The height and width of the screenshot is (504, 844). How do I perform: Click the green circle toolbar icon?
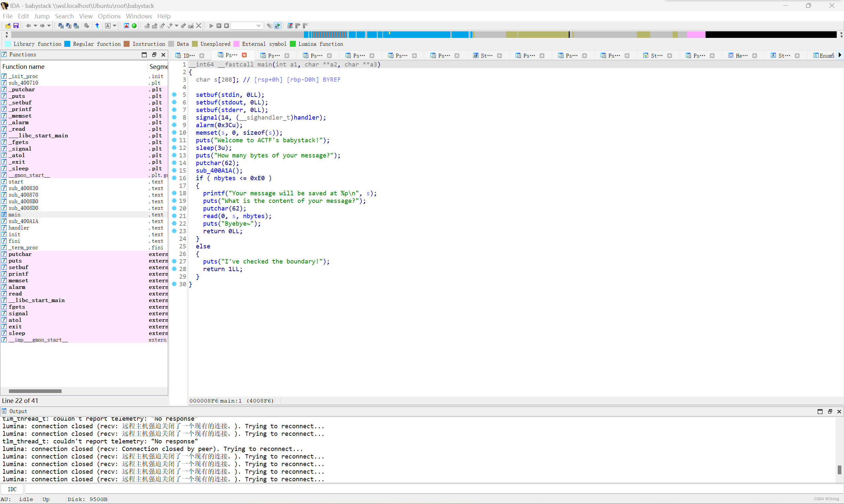(x=134, y=26)
